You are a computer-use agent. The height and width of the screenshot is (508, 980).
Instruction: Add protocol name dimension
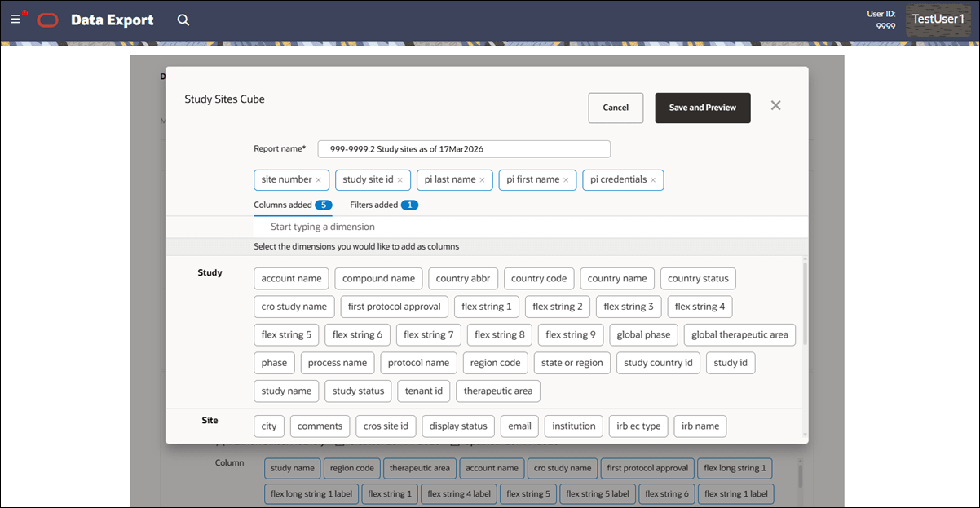tap(418, 363)
